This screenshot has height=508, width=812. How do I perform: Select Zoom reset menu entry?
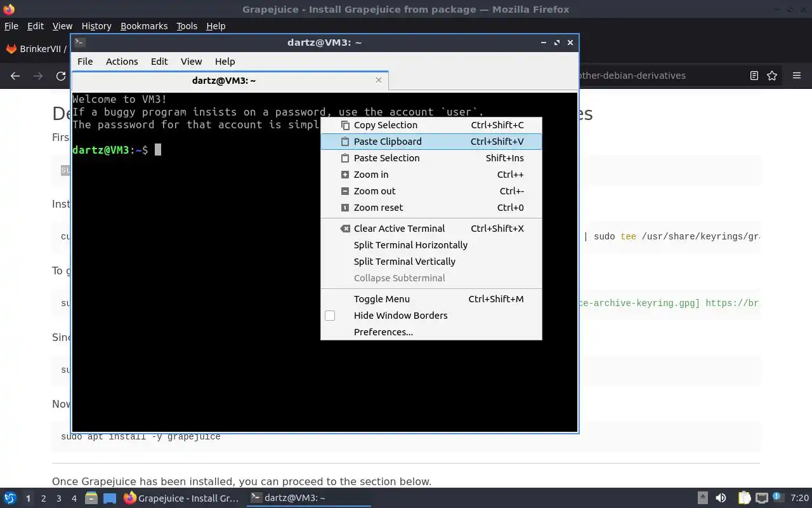[431, 208]
